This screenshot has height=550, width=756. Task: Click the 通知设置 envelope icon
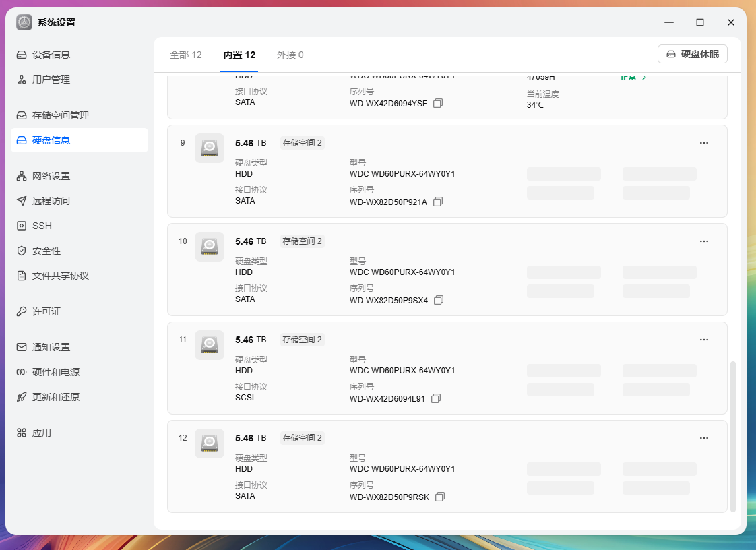coord(21,347)
